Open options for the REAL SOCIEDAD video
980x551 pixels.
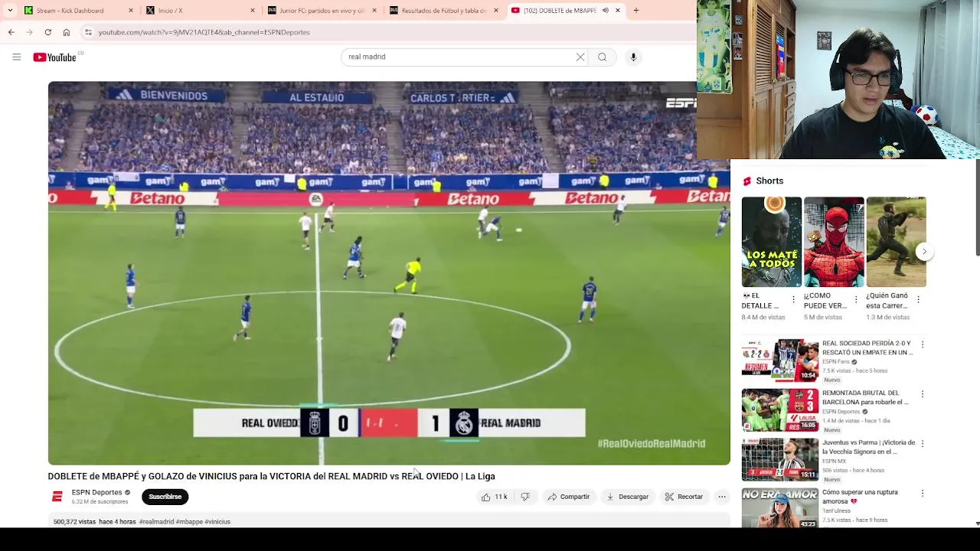(x=923, y=344)
